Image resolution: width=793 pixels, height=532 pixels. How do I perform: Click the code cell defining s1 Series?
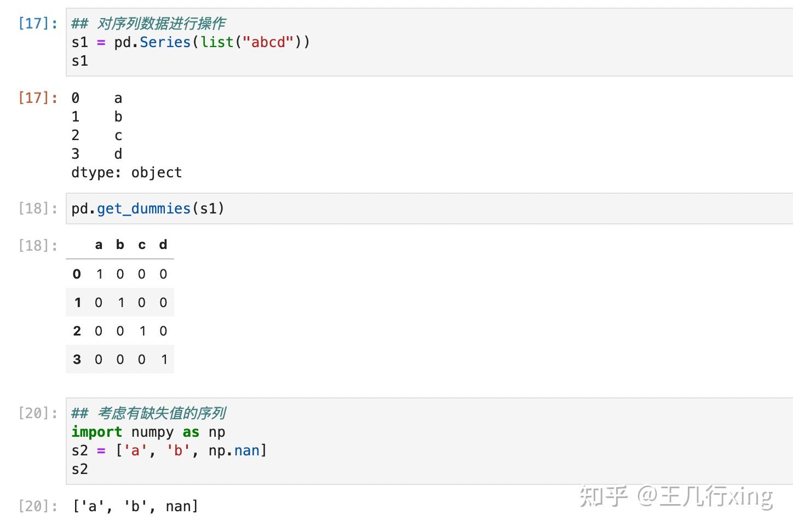[427, 42]
